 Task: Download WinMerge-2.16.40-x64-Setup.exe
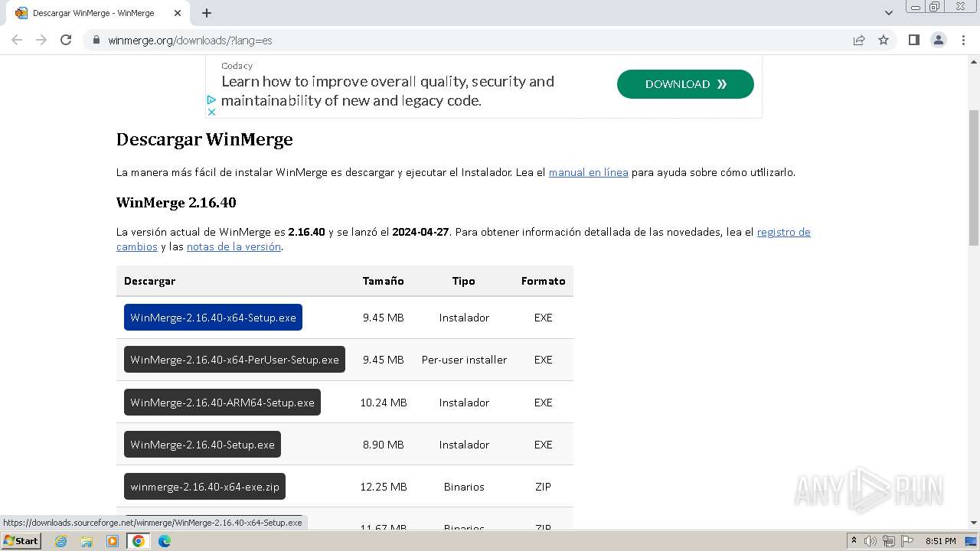click(x=213, y=318)
